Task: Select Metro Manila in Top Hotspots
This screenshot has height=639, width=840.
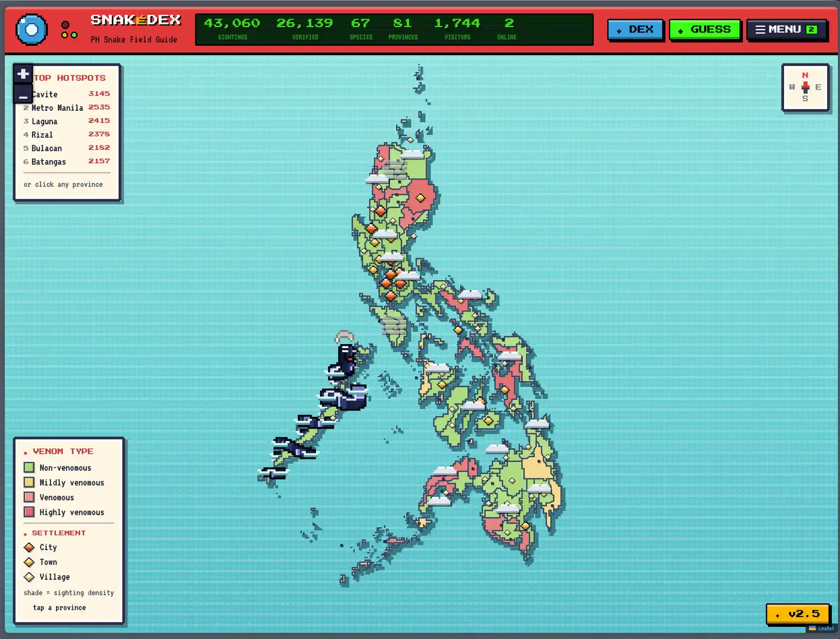Action: (67, 108)
